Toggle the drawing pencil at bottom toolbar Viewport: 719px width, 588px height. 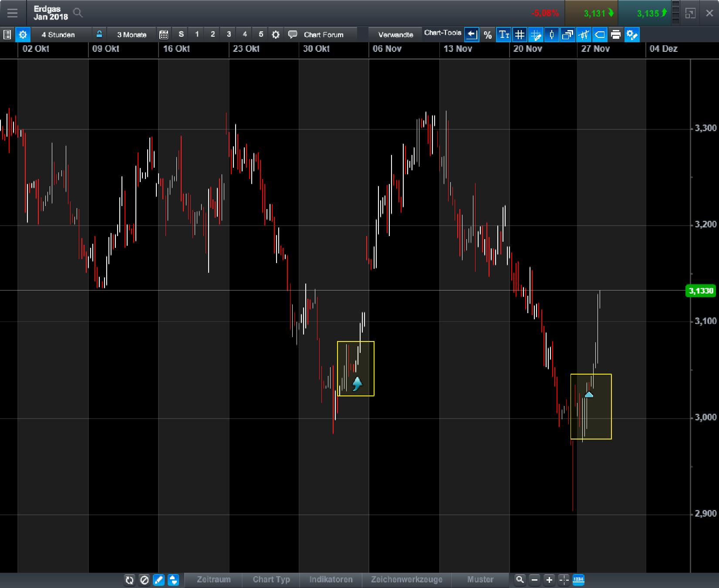159,580
